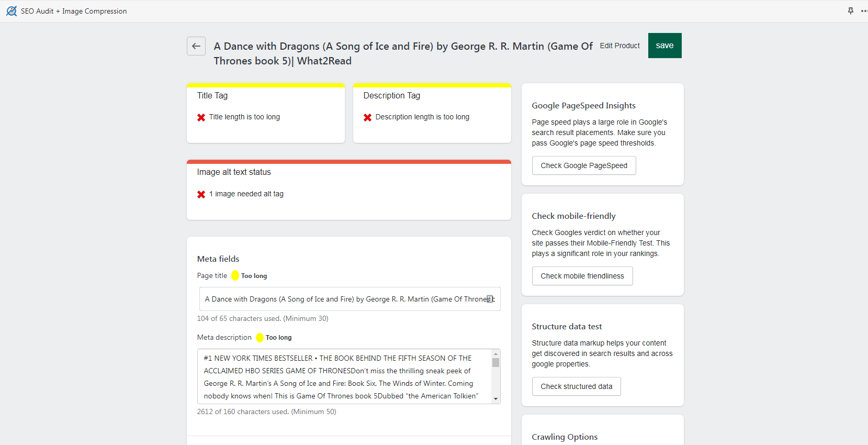The width and height of the screenshot is (868, 445).
Task: Save changes with the green save button
Action: pyautogui.click(x=664, y=46)
